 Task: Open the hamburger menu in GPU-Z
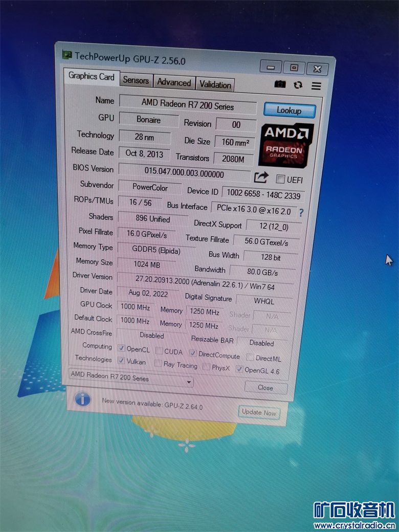[316, 86]
